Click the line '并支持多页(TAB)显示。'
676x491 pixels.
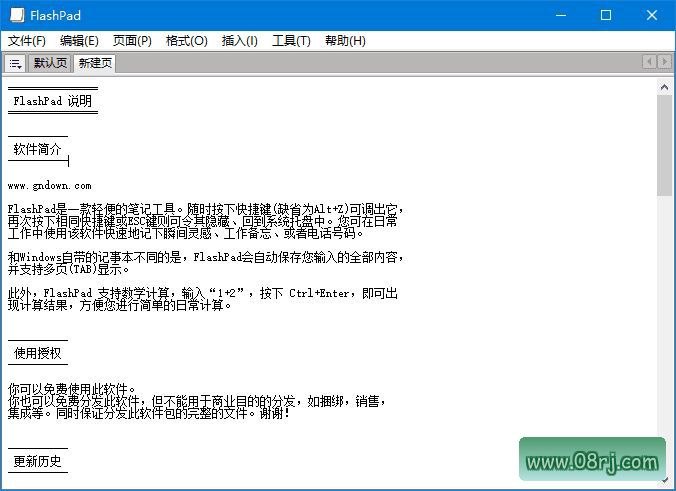click(x=69, y=269)
